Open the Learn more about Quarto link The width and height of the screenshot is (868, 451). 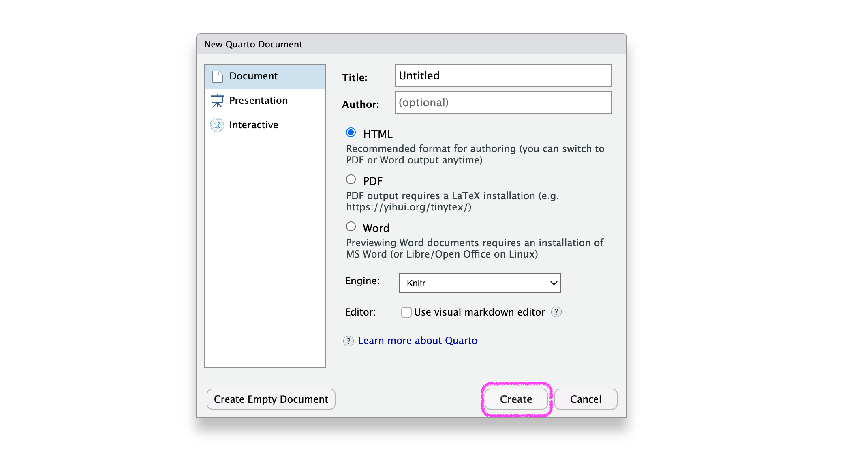pos(417,341)
